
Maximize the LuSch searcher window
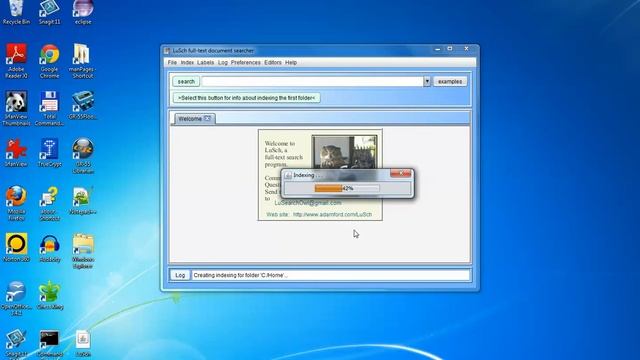tap(450, 49)
